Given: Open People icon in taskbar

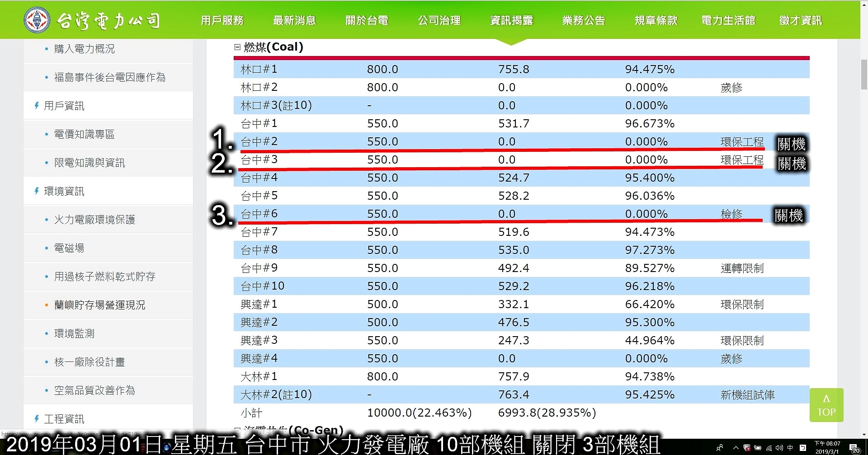Looking at the screenshot, I should pyautogui.click(x=720, y=448).
